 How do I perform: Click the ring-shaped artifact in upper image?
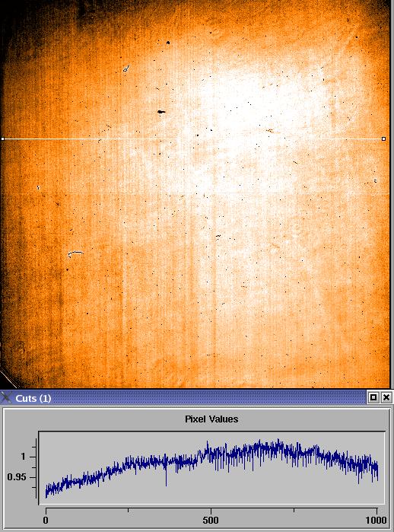point(126,68)
